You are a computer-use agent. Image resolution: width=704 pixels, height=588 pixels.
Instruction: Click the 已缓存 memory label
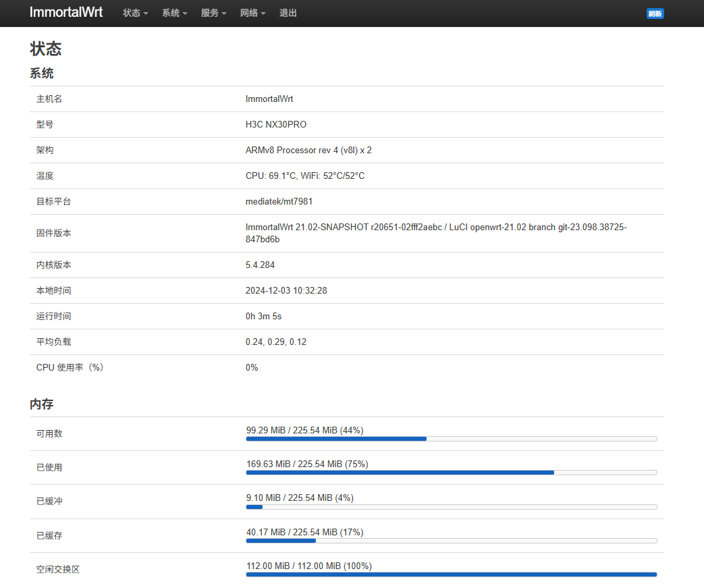49,535
